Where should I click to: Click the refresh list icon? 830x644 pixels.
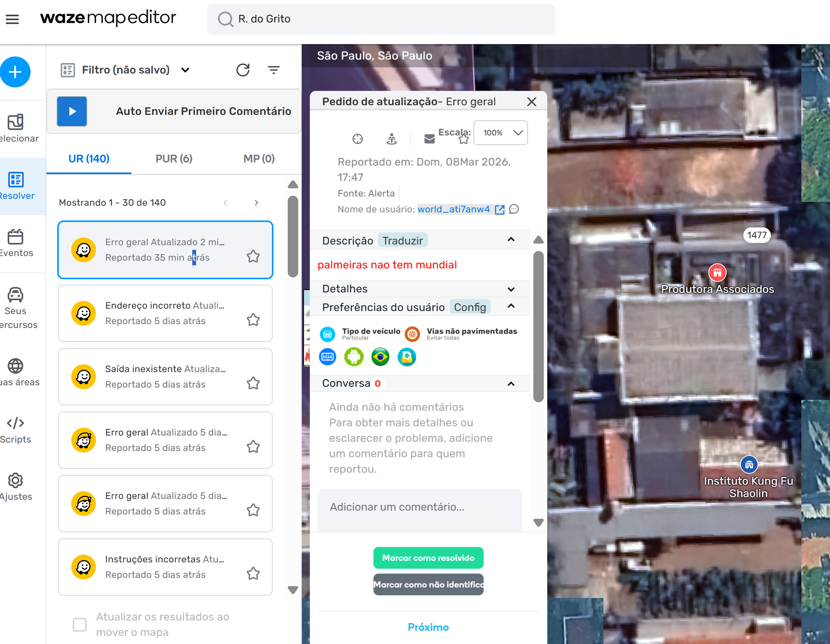(x=243, y=70)
